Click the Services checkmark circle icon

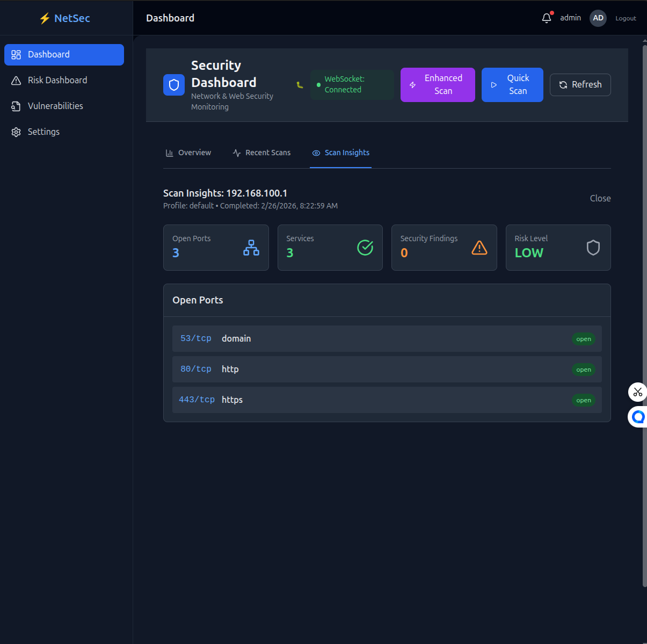[365, 248]
